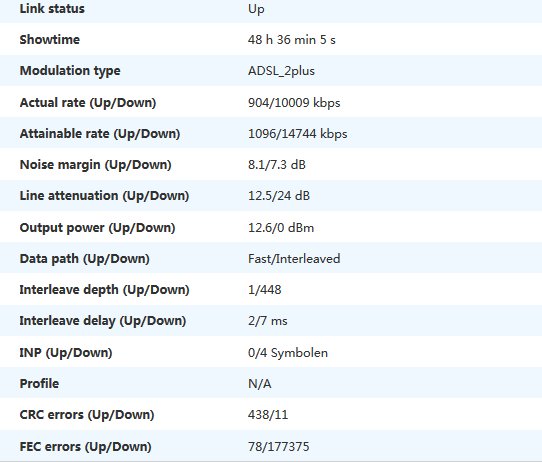Select the FEC errors value 78/177375
The image size is (542, 462).
pyautogui.click(x=278, y=447)
